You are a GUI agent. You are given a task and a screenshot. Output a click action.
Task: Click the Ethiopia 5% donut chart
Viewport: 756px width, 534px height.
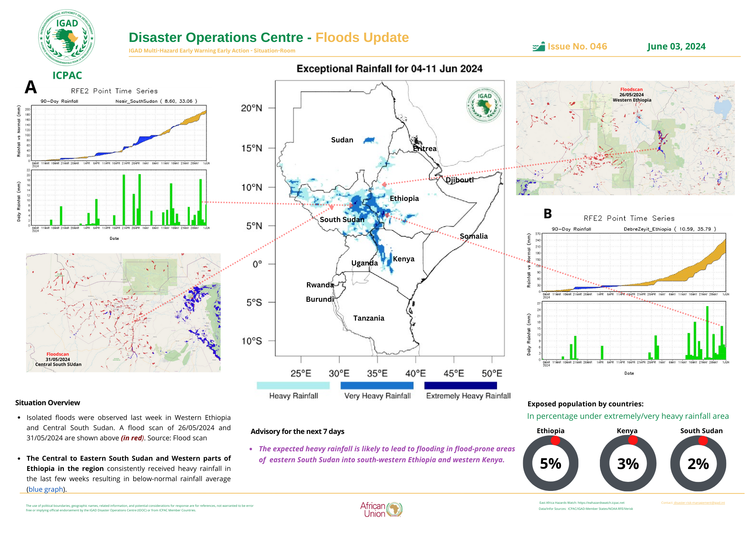tap(550, 463)
